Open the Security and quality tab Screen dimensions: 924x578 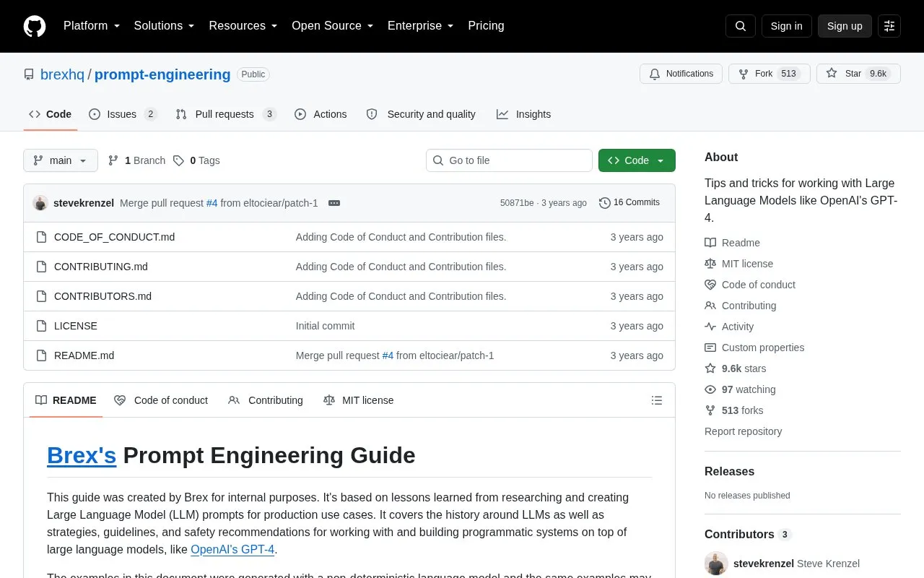point(421,114)
